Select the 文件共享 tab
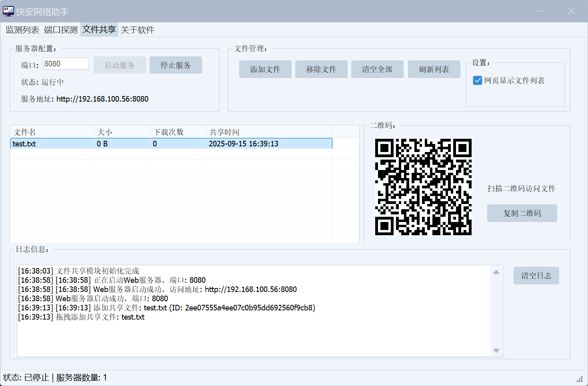 pyautogui.click(x=99, y=30)
